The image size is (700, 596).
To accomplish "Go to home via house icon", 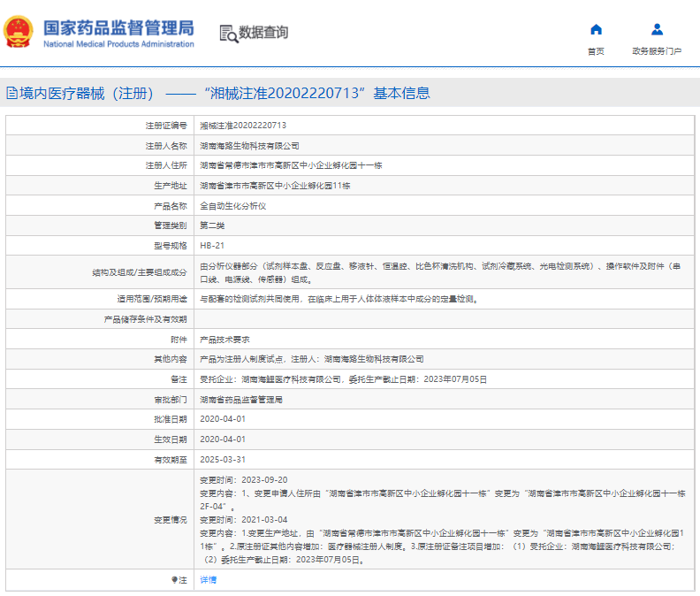I will [596, 29].
